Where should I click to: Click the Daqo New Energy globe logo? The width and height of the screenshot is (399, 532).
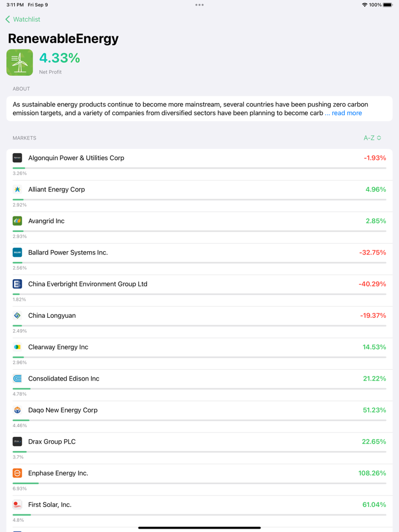(17, 410)
